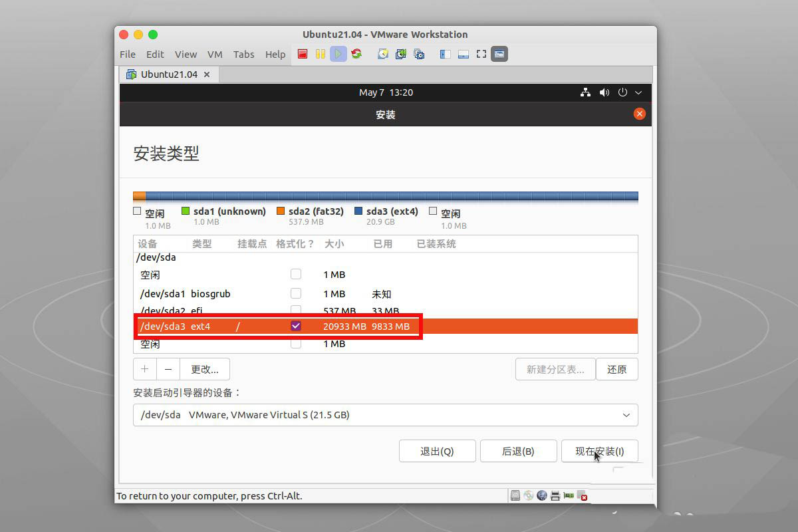Screen dimensions: 798x532
Task: Click the May 7 13:20 clock
Action: tap(386, 92)
